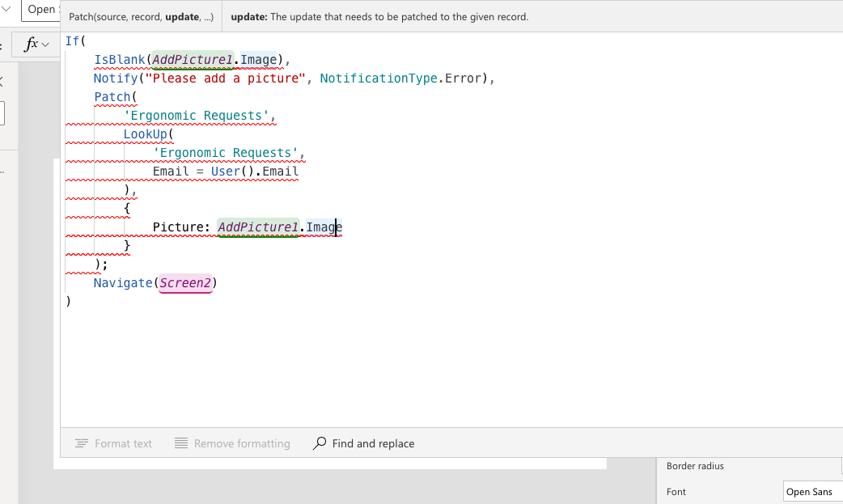
Task: Click the fx formula icon
Action: pos(31,44)
